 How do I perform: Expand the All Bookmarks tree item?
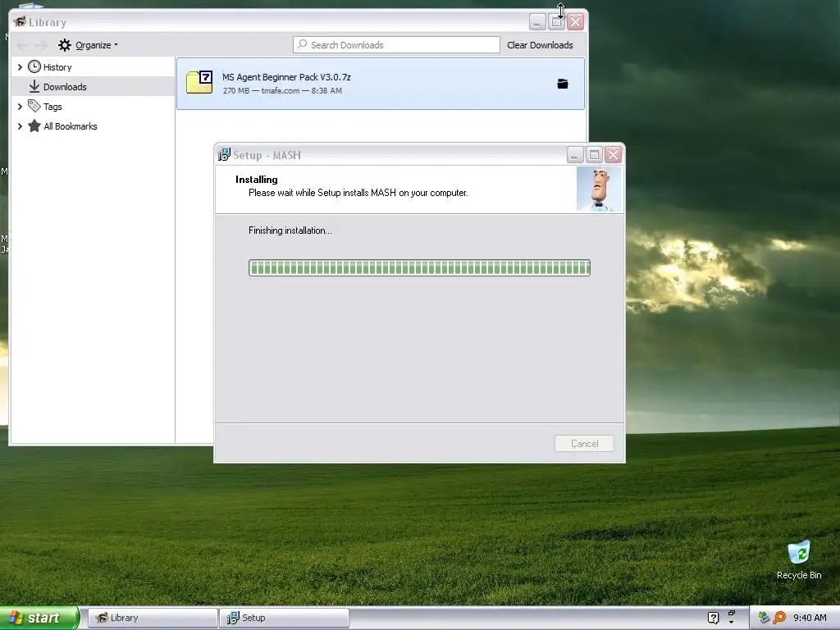20,126
